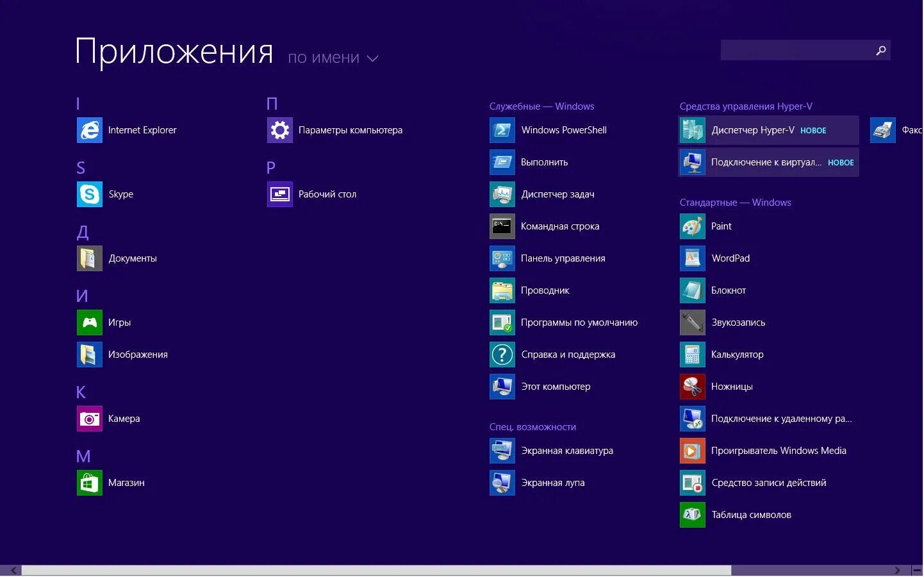Open the Документы folder icon
The height and width of the screenshot is (577, 924).
tap(90, 258)
